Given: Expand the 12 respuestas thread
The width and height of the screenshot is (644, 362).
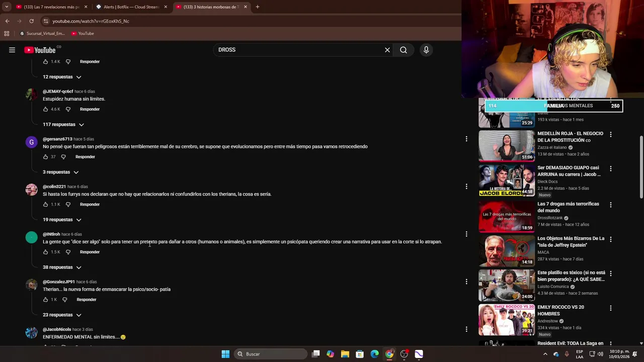Looking at the screenshot, I should tap(62, 77).
